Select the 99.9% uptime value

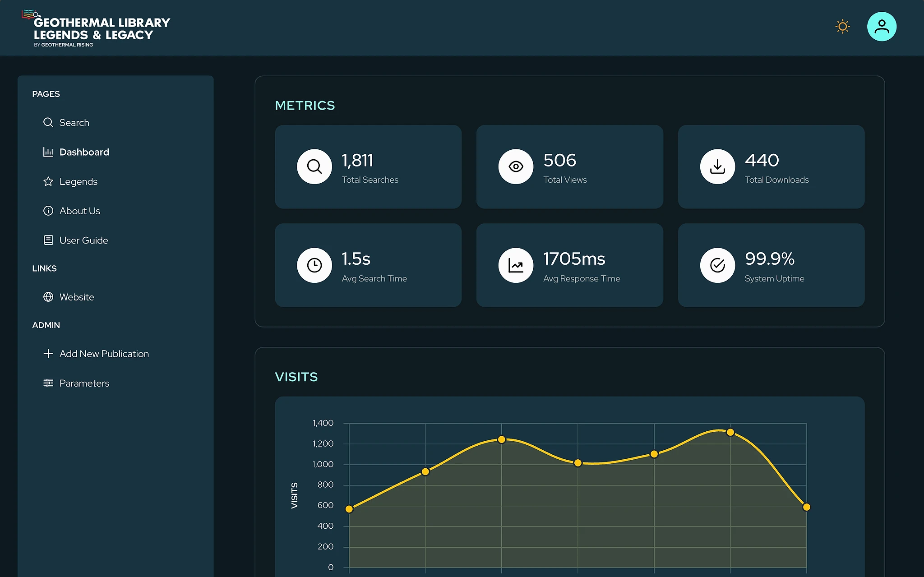(x=770, y=259)
